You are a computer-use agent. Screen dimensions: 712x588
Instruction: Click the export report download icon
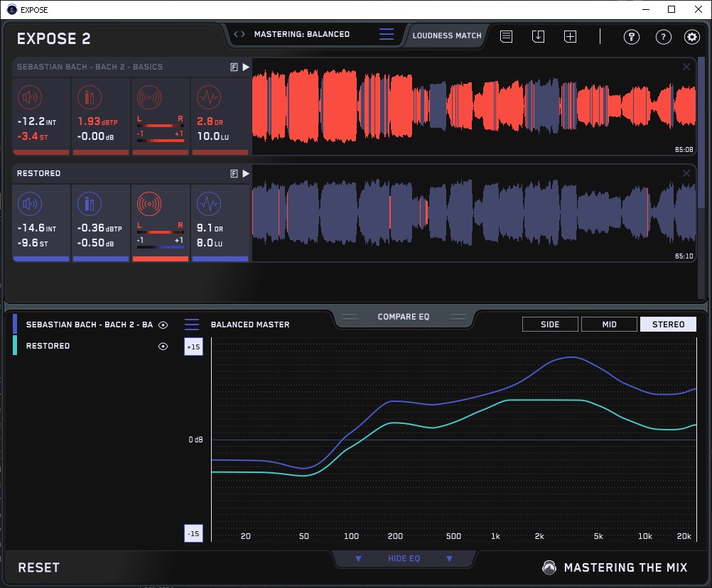538,36
